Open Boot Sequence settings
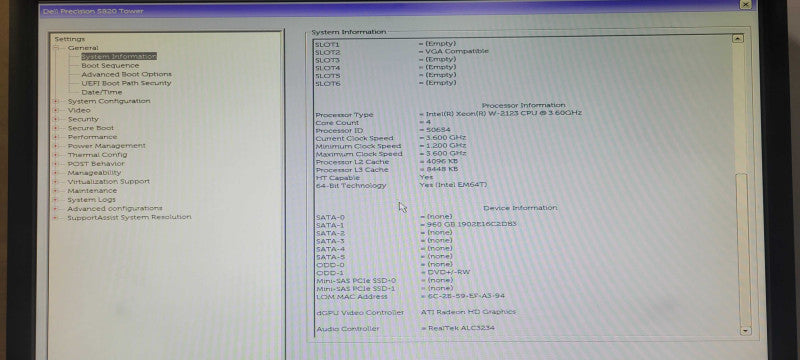The width and height of the screenshot is (800, 360). point(110,65)
